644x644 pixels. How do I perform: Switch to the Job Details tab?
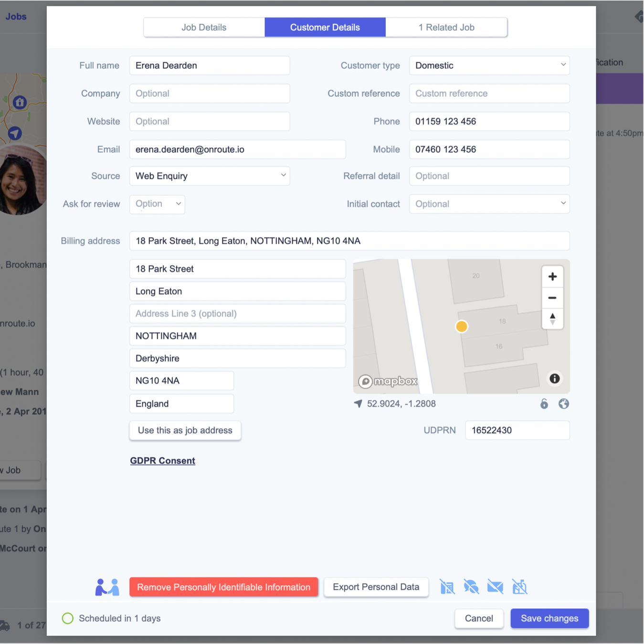pos(204,27)
